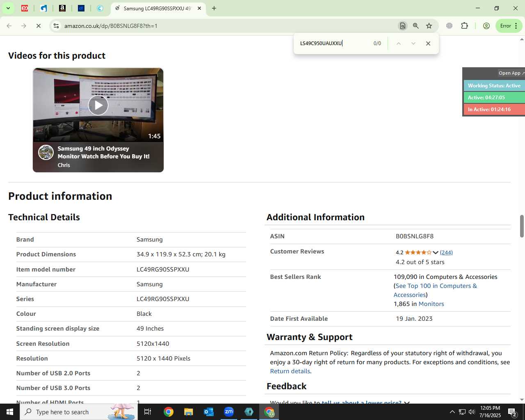525x420 pixels.
Task: Click the Series LC49RG90SSPXXU value
Action: 163,299
